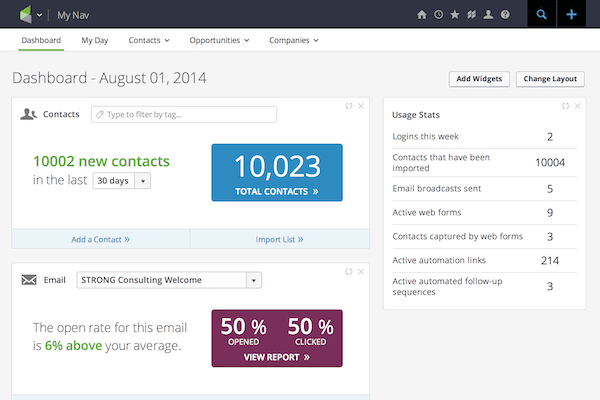Open help via the question mark icon
Screen dimensions: 600x400
pyautogui.click(x=505, y=15)
